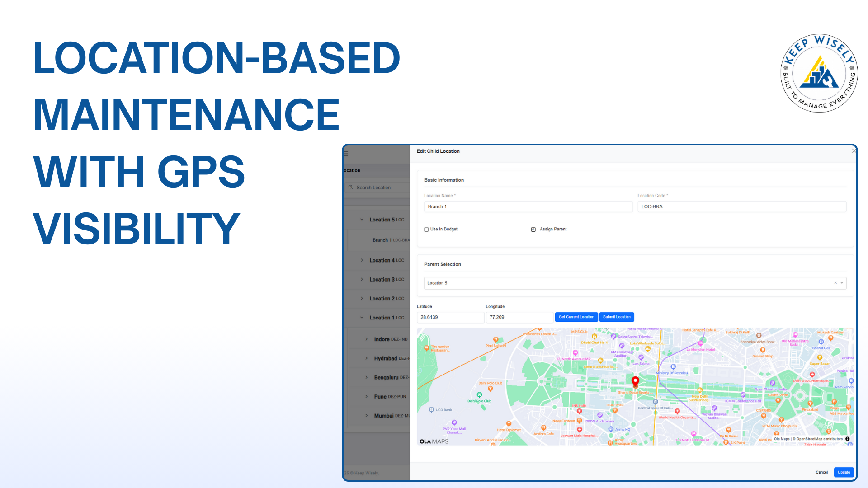868x488 pixels.
Task: Uncheck the Assign Parent checkbox
Action: pyautogui.click(x=533, y=230)
